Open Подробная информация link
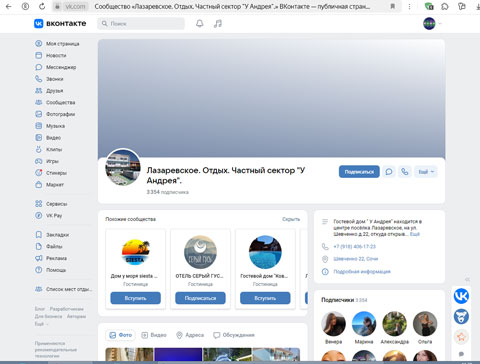480x364 pixels. tap(362, 272)
